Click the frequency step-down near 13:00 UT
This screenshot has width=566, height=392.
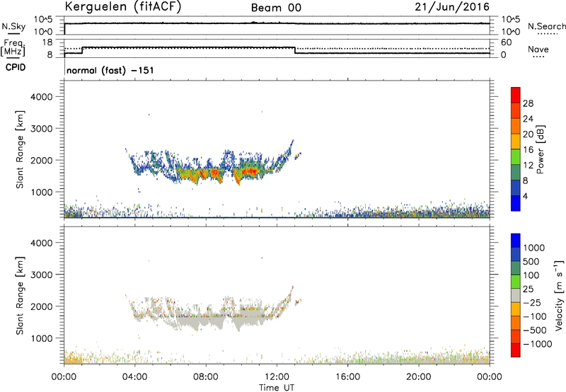(x=295, y=50)
